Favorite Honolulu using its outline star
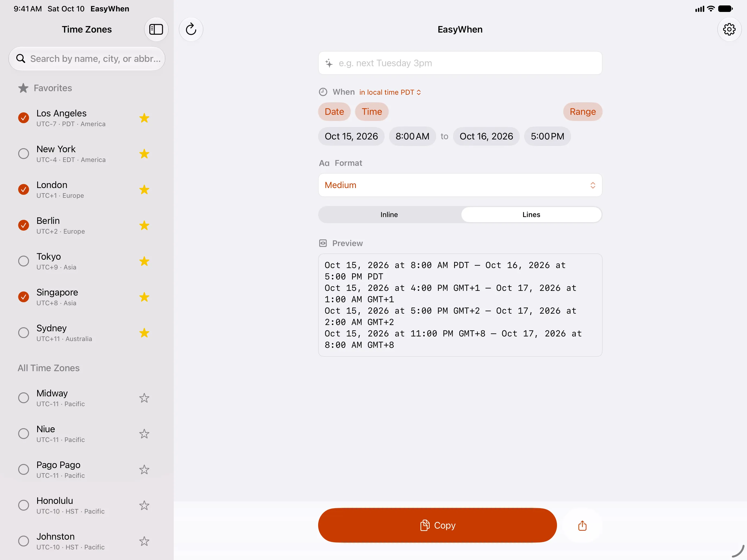The width and height of the screenshot is (747, 560). tap(144, 505)
